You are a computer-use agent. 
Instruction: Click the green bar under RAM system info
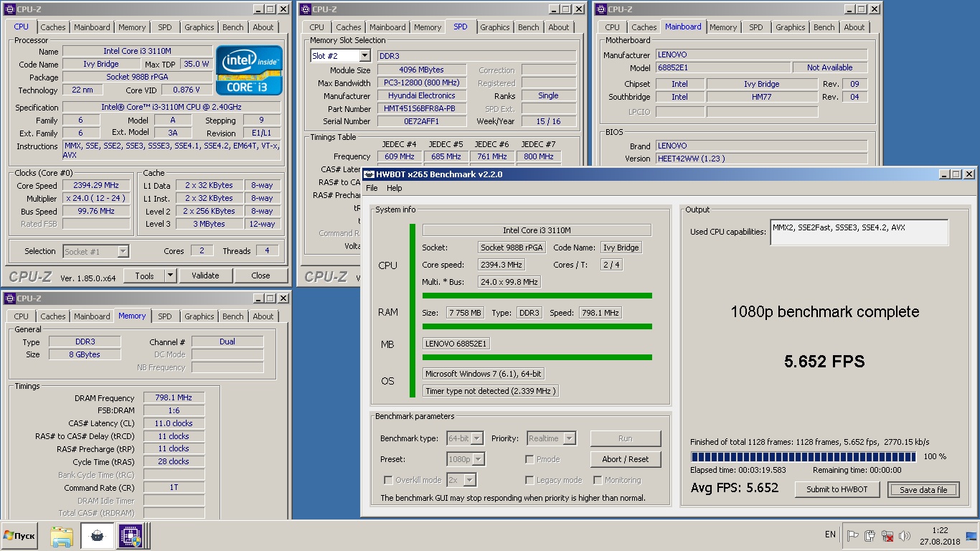(537, 326)
